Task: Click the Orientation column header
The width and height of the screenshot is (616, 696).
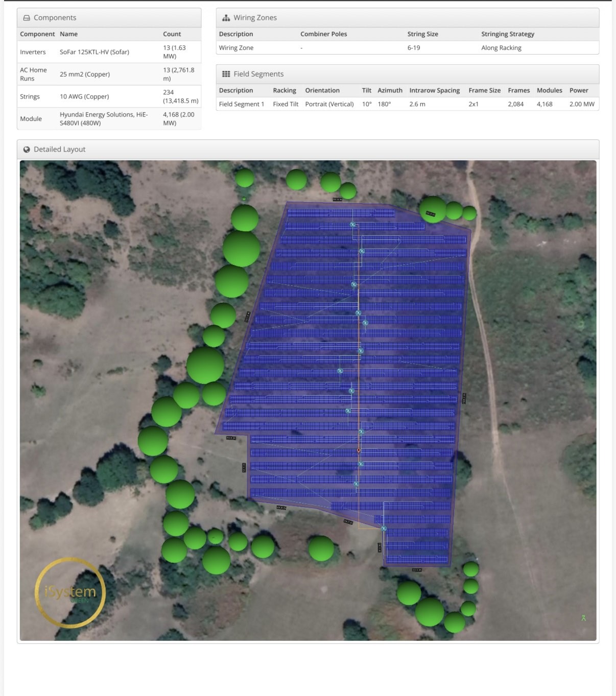Action: tap(322, 90)
